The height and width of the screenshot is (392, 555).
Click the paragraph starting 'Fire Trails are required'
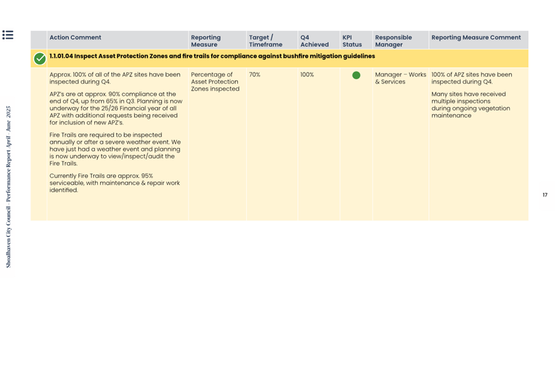(115, 149)
